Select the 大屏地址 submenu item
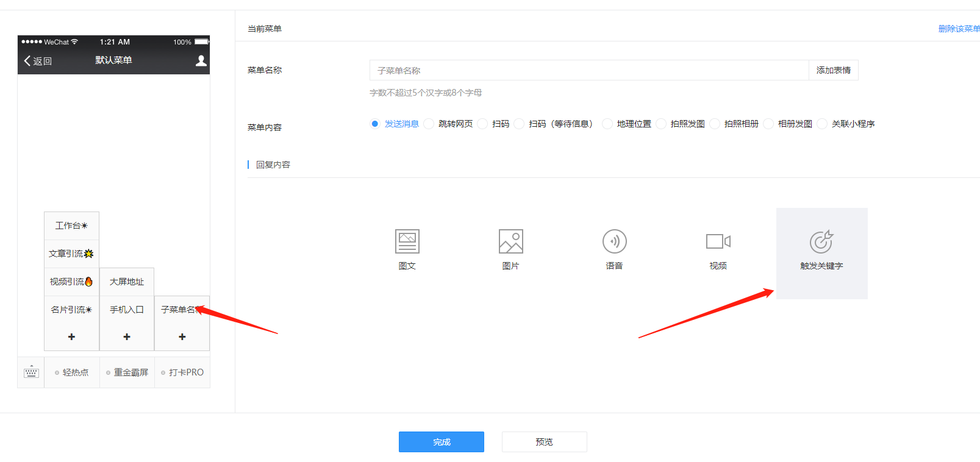Screen dimensions: 980x462 pos(127,282)
